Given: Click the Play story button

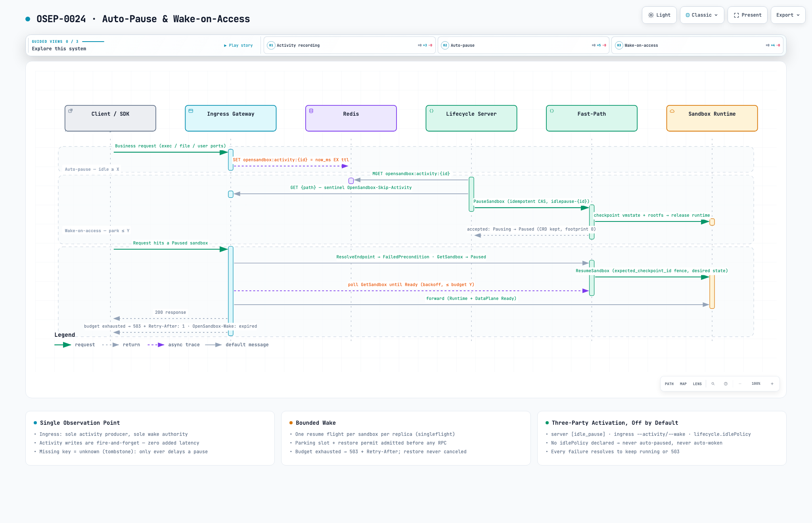Looking at the screenshot, I should (x=238, y=45).
